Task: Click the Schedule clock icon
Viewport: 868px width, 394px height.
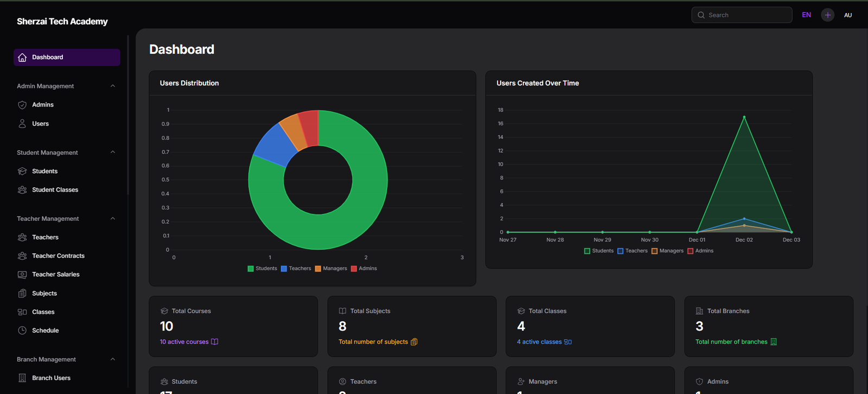Action: (22, 331)
